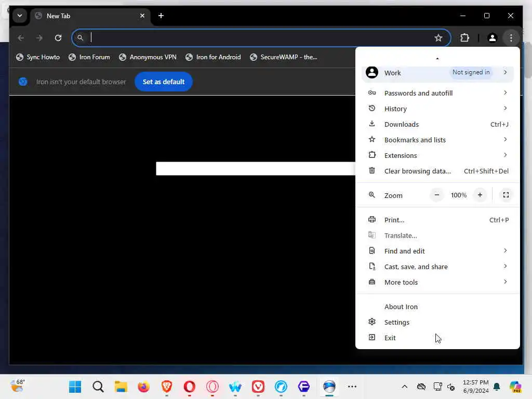This screenshot has width=532, height=399.
Task: Open the Iron for Android bookmark
Action: [x=213, y=57]
